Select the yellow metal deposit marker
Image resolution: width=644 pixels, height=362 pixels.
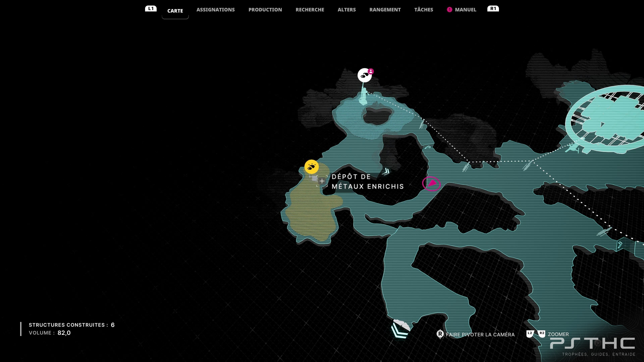click(x=311, y=167)
